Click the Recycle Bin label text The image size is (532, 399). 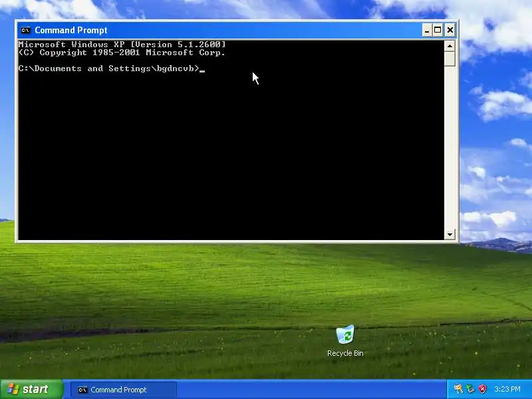pos(345,353)
